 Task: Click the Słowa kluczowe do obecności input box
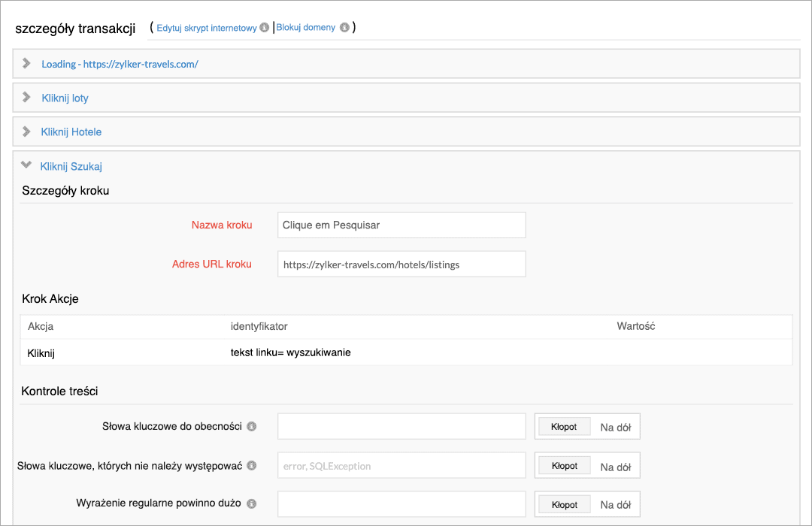coord(401,426)
